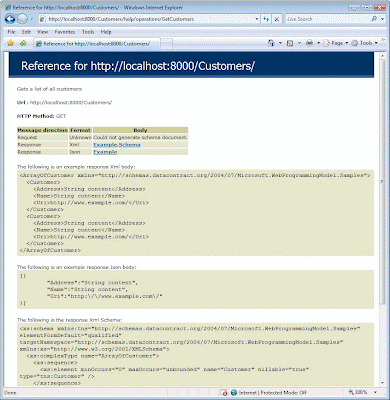Click the address bar URL field
Image resolution: width=390 pixels, height=400 pixels.
coord(149,19)
